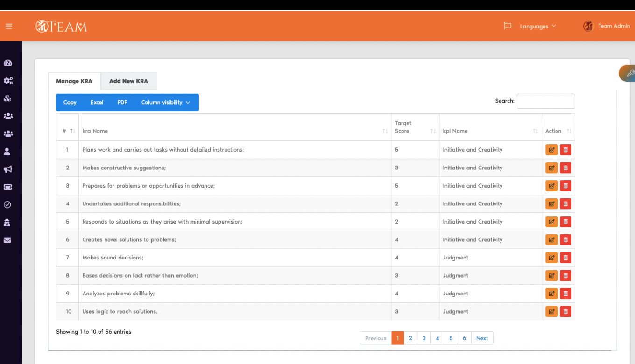Focus the Search input field
This screenshot has height=364, width=635.
545,101
